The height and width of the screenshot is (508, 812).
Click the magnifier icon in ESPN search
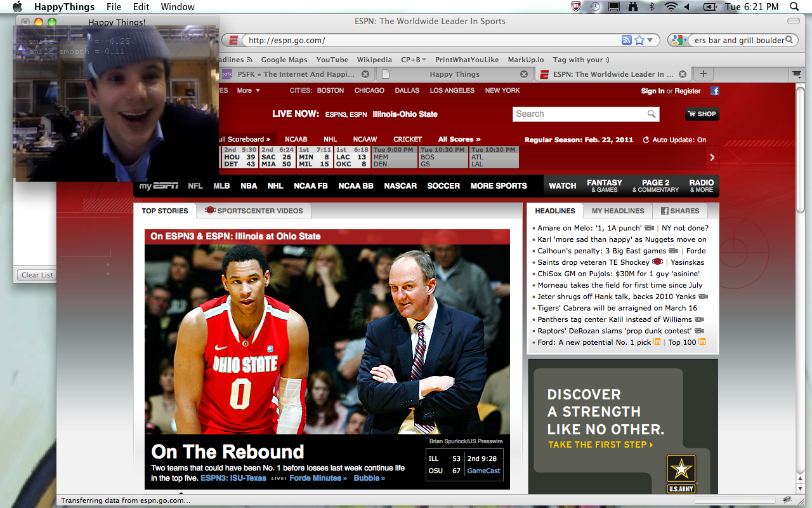652,114
